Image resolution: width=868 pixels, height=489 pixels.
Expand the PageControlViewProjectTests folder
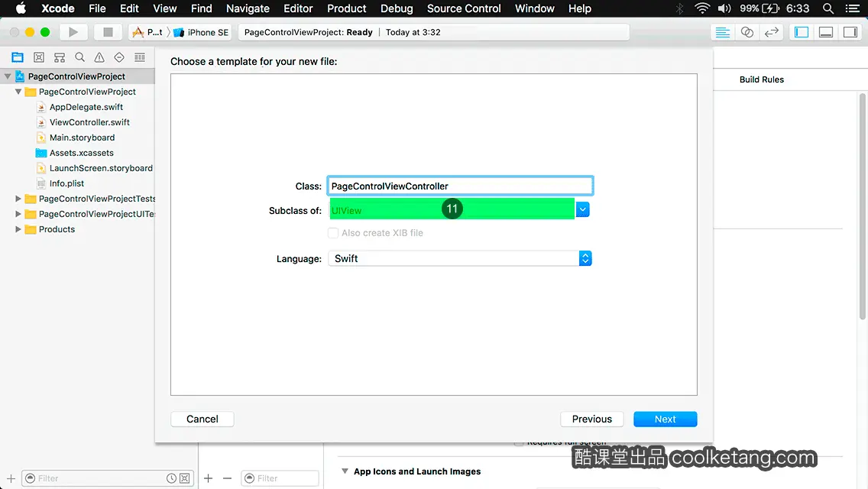[x=18, y=198]
